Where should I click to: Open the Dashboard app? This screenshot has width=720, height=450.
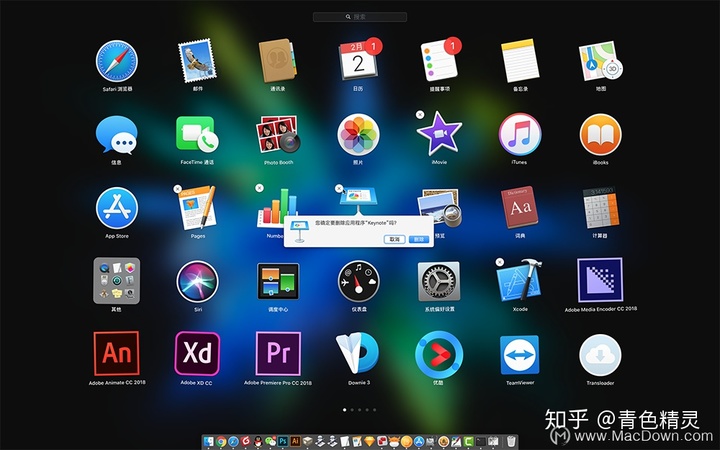(x=358, y=281)
